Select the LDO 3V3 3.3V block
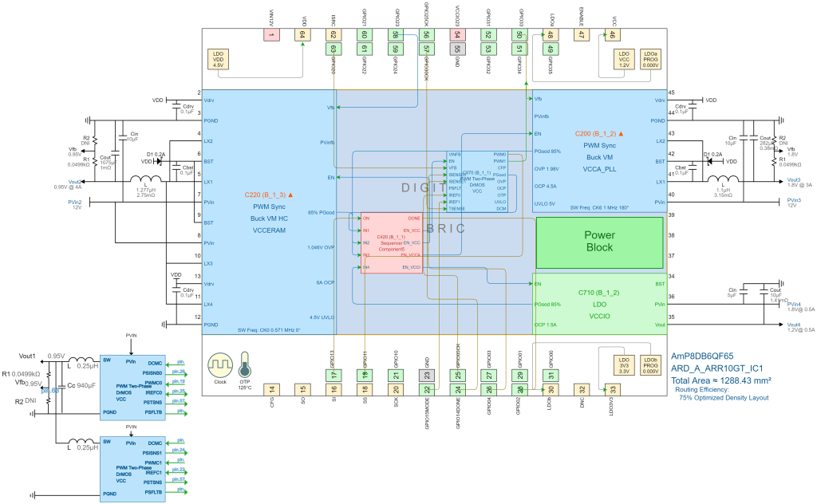Viewport: 817px width, 504px height. [624, 365]
